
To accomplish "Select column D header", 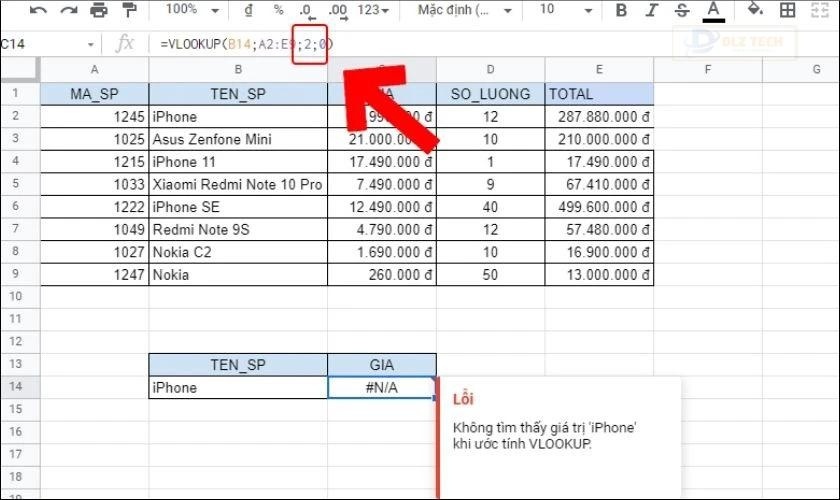I will (490, 69).
